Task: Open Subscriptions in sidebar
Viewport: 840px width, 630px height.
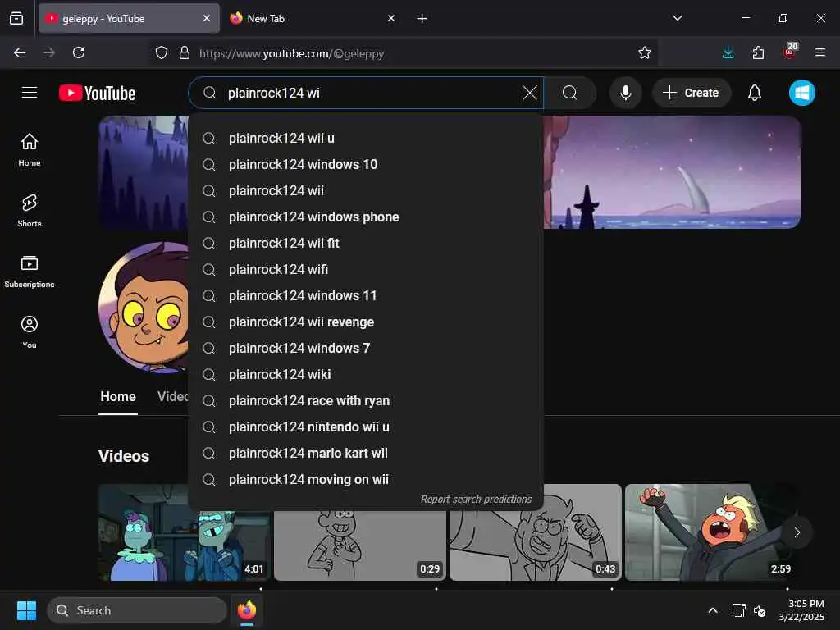Action: 30,272
